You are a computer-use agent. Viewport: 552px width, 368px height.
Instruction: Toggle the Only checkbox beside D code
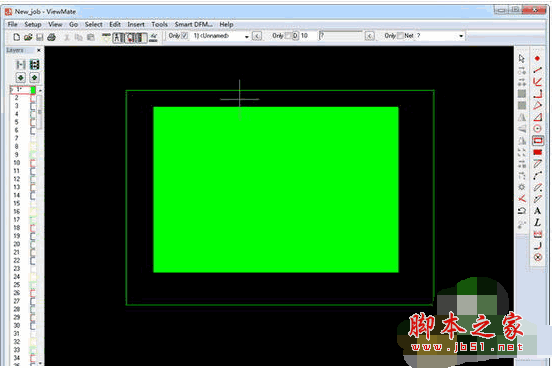pyautogui.click(x=288, y=36)
